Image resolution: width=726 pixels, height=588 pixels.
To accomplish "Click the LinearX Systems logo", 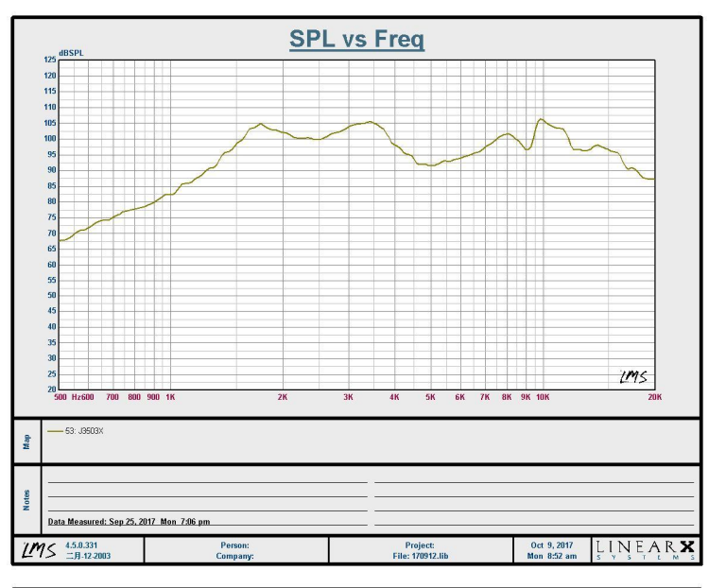I will coord(647,550).
